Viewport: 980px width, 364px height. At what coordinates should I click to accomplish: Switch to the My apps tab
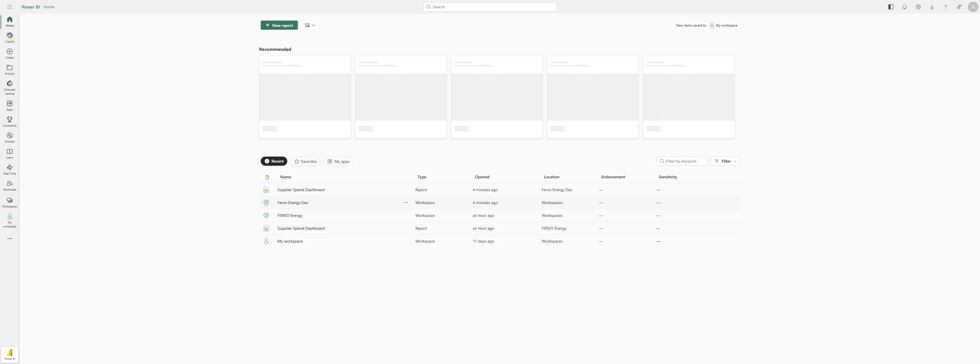coord(338,161)
